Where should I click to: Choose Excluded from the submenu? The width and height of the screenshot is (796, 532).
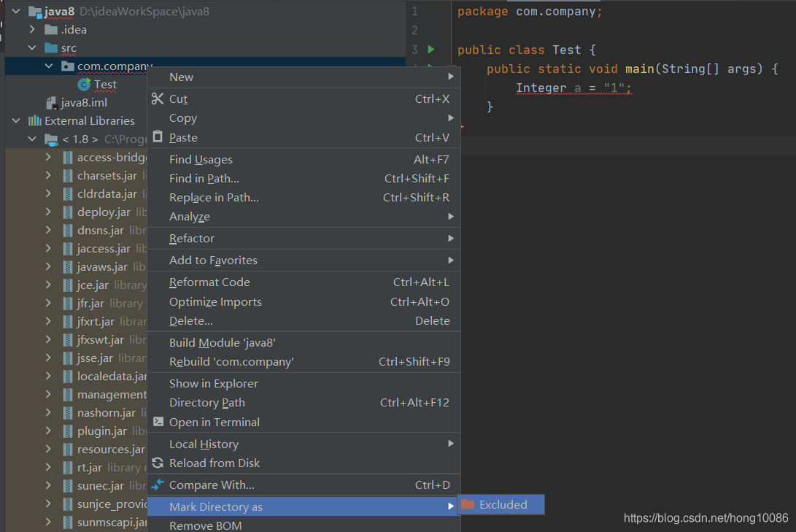[503, 504]
